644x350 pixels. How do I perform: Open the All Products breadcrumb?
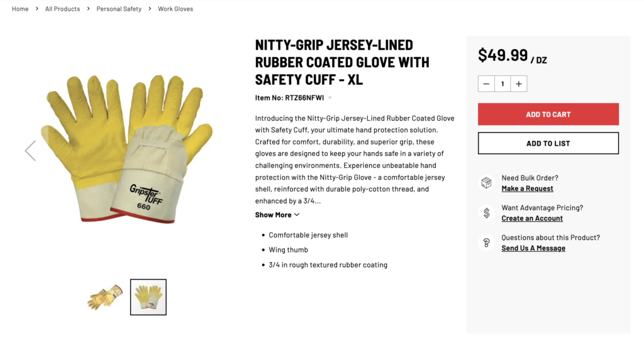click(62, 9)
